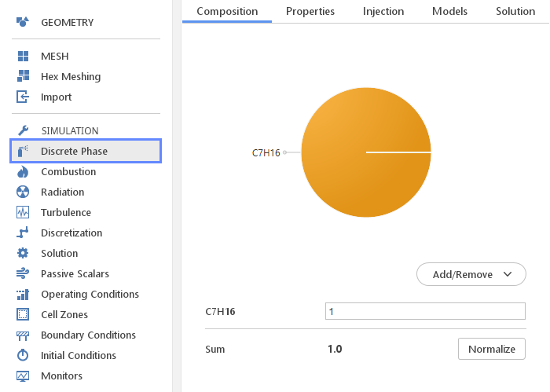Click the Solution gear icon

[x=23, y=253]
